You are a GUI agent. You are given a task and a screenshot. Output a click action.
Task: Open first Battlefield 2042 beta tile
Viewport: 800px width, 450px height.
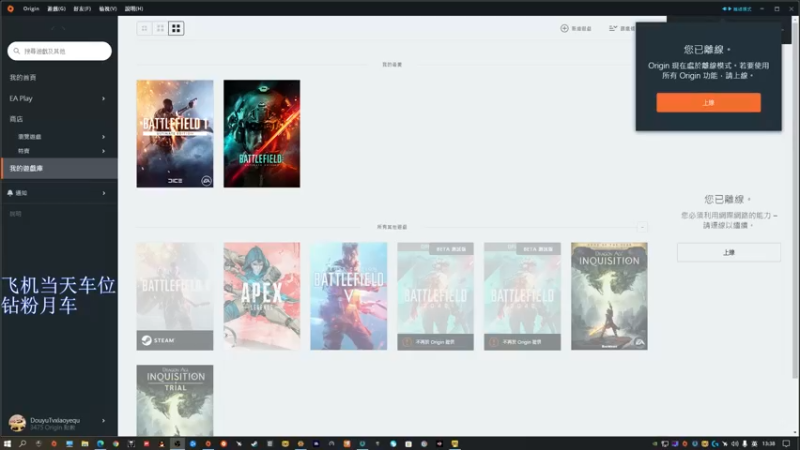(435, 296)
